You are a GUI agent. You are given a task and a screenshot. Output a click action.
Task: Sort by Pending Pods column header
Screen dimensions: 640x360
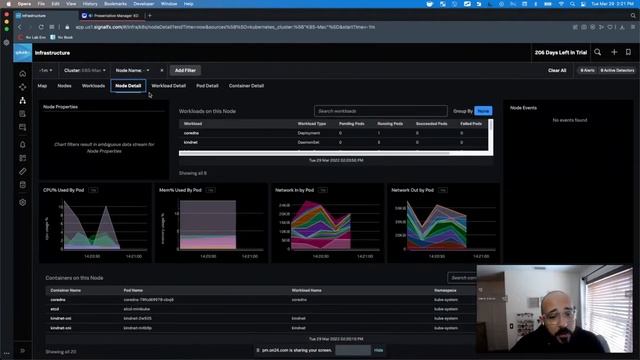click(x=351, y=124)
